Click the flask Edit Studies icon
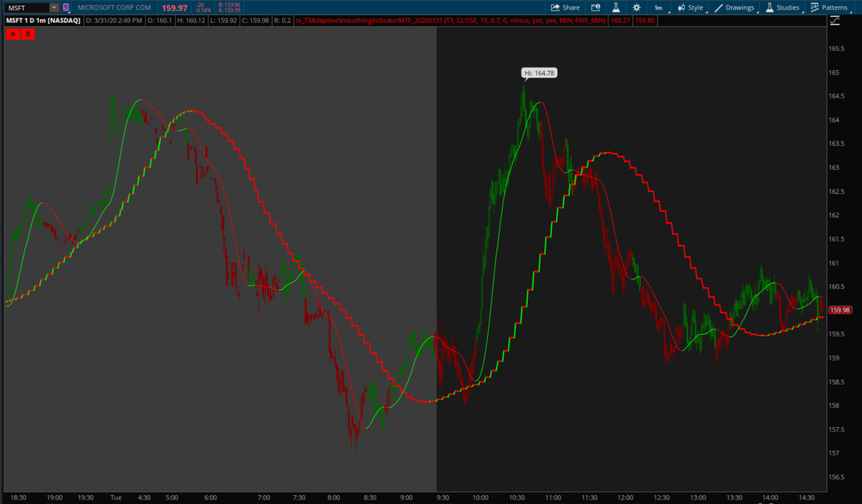This screenshot has width=862, height=504. coord(616,8)
